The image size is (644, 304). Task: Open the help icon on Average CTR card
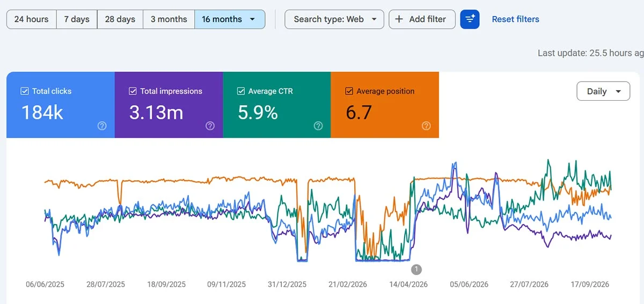(318, 126)
